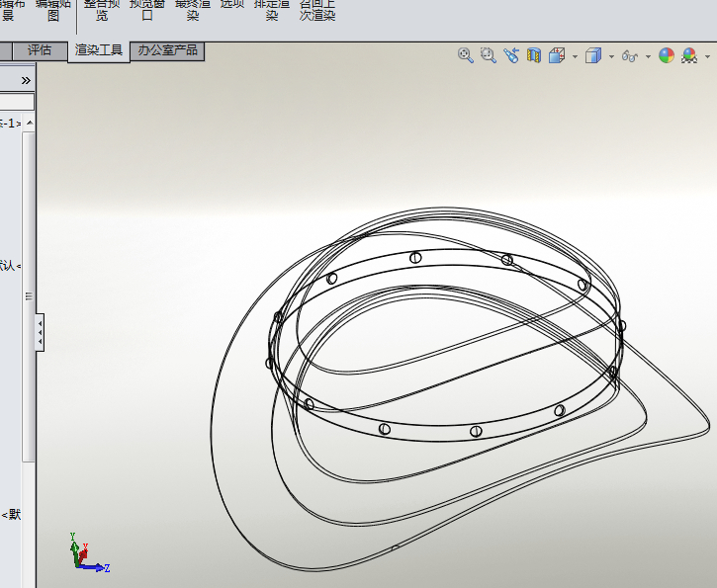
Task: Click the 排定渲染 schedule render button
Action: [272, 10]
